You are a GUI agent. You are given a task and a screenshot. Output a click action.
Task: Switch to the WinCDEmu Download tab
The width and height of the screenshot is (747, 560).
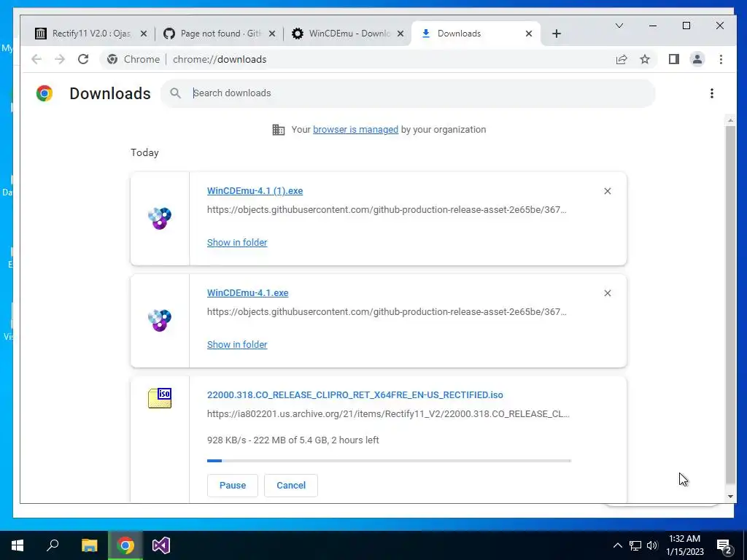click(x=348, y=34)
